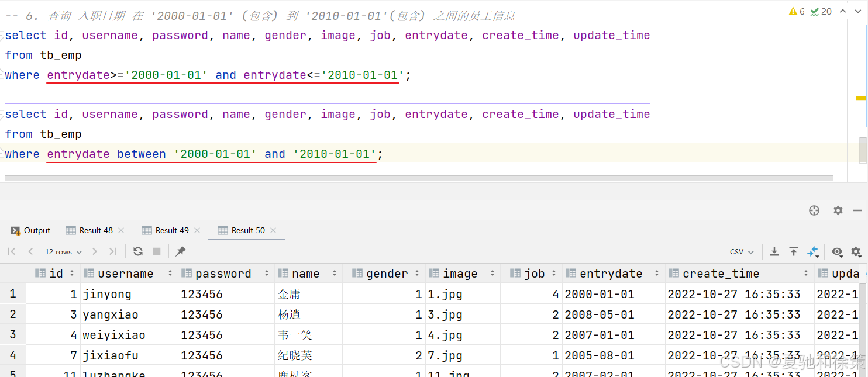The image size is (868, 377).
Task: Click the image cell 7.jpg
Action: [x=463, y=355]
